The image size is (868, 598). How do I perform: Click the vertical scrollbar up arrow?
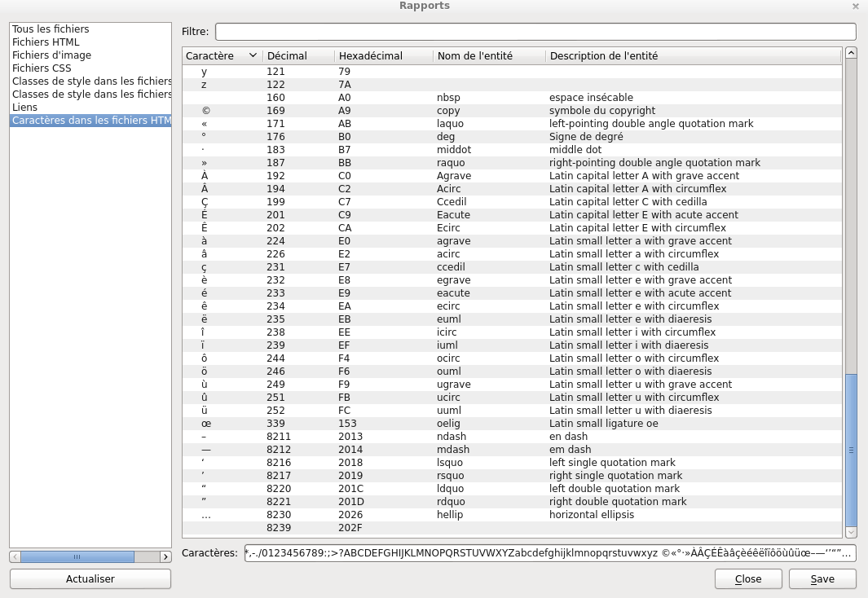(851, 53)
